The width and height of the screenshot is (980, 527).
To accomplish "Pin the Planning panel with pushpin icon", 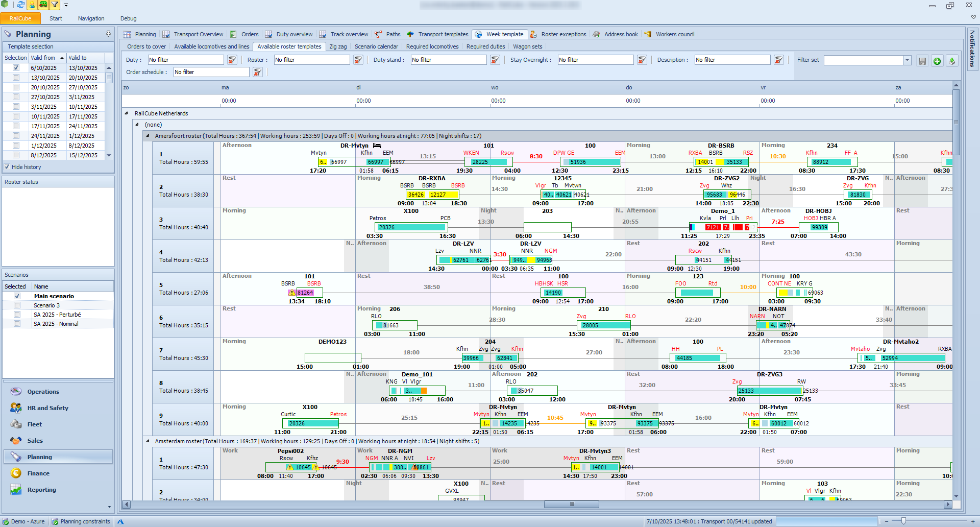I will coord(108,34).
